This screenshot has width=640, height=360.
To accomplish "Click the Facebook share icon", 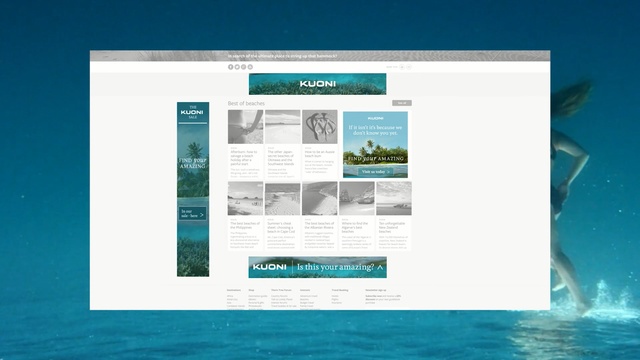I will (231, 67).
